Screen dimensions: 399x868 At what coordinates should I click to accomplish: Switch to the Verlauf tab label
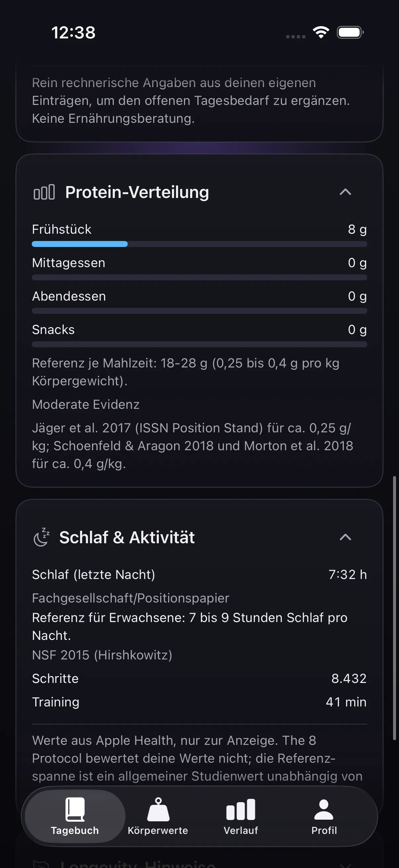click(241, 831)
